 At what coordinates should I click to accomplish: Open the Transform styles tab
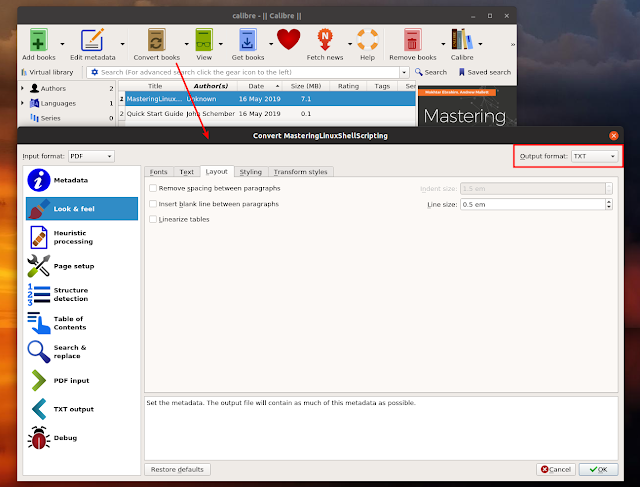[x=300, y=172]
